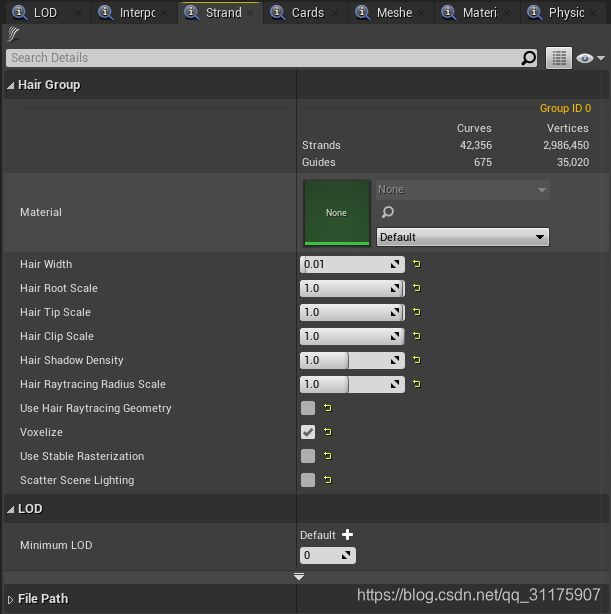Close the LOD tab
This screenshot has height=614, width=611.
click(x=78, y=13)
